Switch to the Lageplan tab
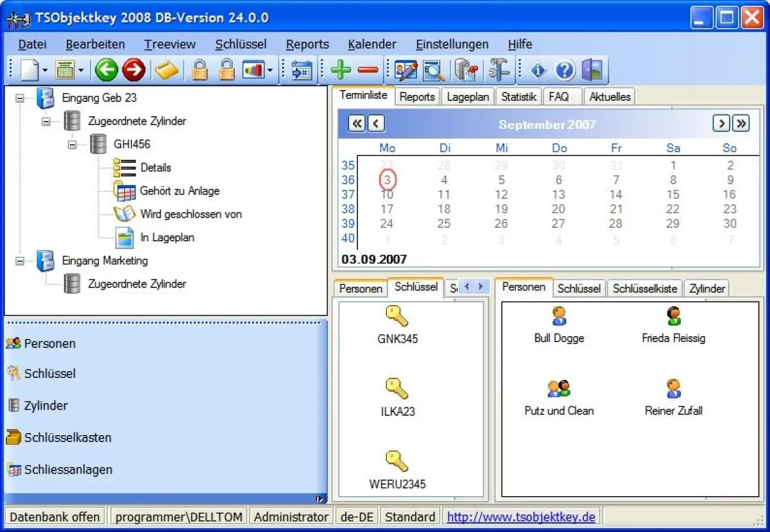Image resolution: width=770 pixels, height=532 pixels. point(468,97)
